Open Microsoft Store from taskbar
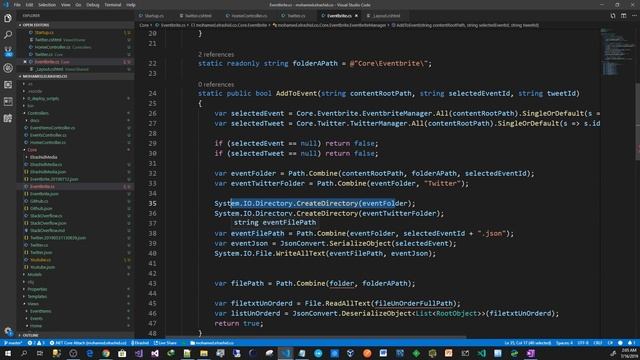Screen dimensions: 640x360 (x=122, y=353)
